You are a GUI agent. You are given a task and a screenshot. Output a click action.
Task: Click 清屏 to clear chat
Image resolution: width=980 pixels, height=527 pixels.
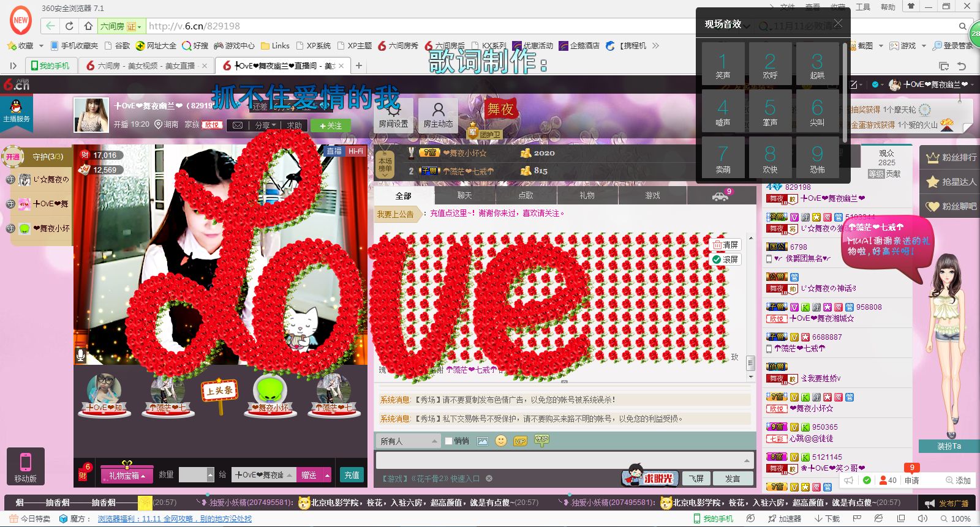tap(725, 245)
